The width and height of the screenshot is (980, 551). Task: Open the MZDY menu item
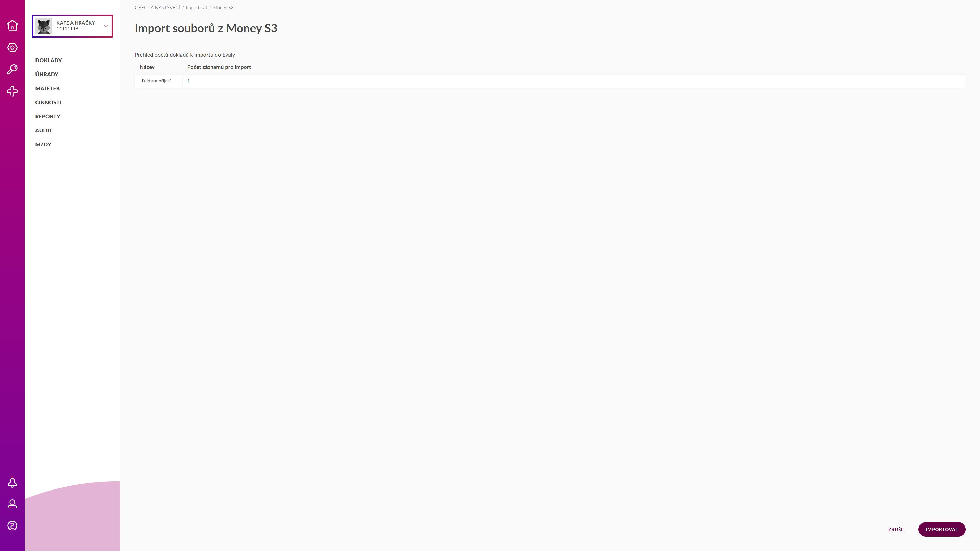click(x=43, y=145)
